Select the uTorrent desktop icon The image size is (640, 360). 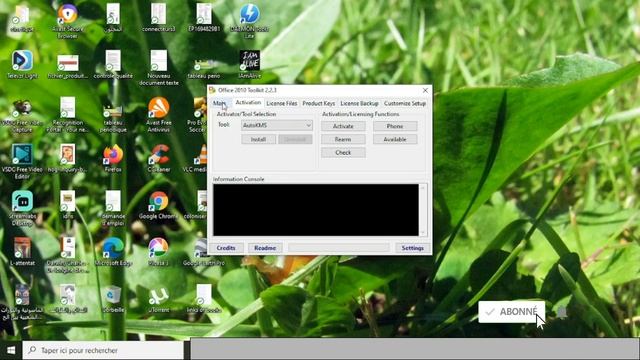(159, 299)
